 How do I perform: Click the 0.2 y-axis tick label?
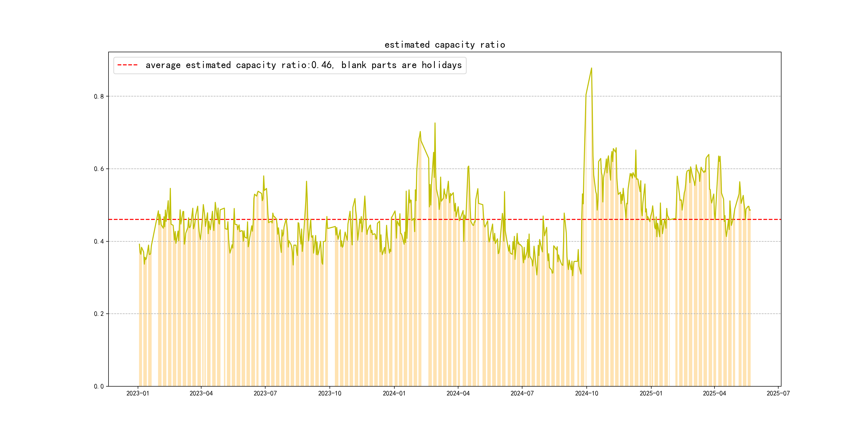pyautogui.click(x=99, y=314)
